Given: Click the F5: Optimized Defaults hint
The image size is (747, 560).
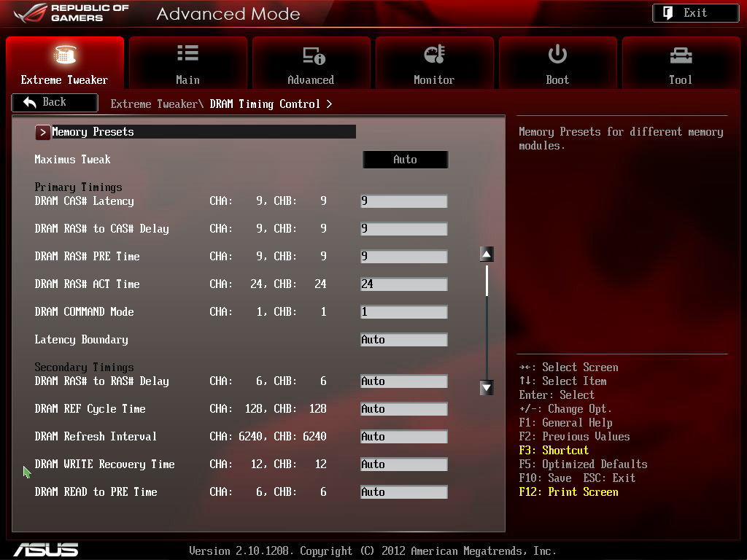Looking at the screenshot, I should [583, 464].
